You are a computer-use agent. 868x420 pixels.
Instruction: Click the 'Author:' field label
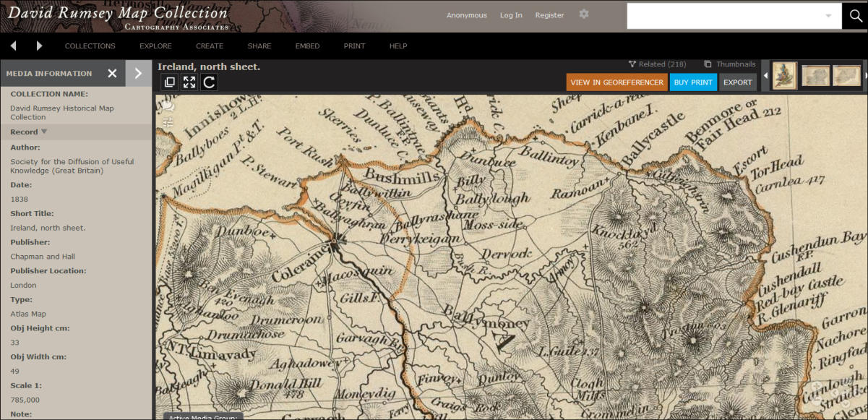25,147
